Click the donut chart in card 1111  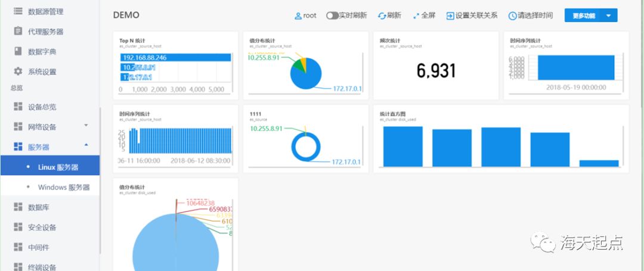click(305, 147)
